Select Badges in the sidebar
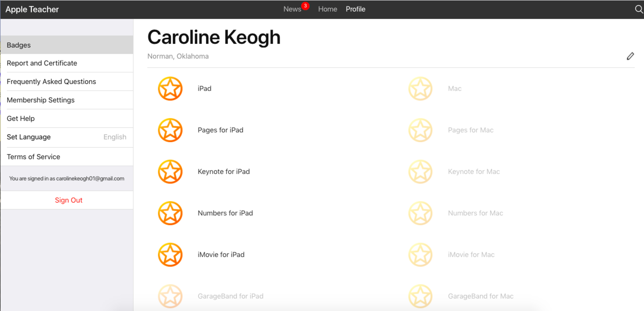The image size is (644, 311). coord(67,45)
